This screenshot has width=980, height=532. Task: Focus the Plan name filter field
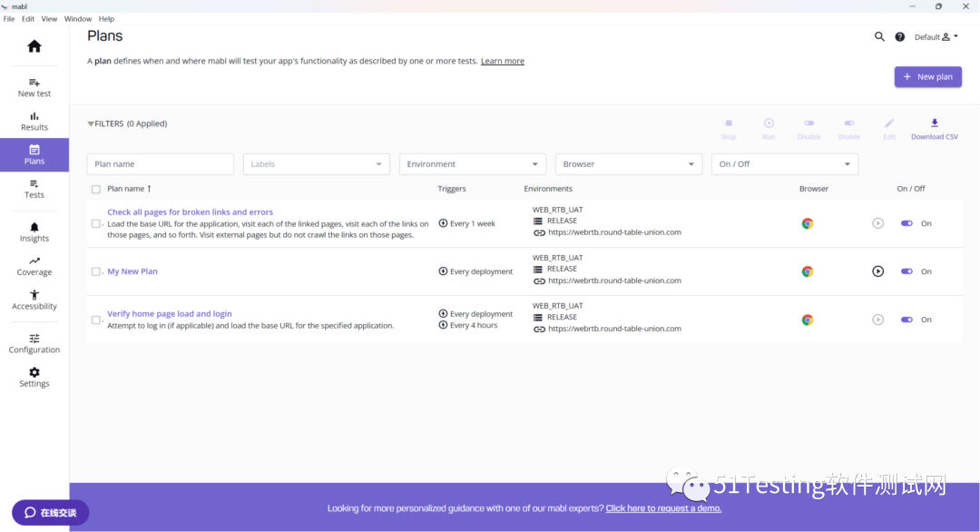click(161, 163)
